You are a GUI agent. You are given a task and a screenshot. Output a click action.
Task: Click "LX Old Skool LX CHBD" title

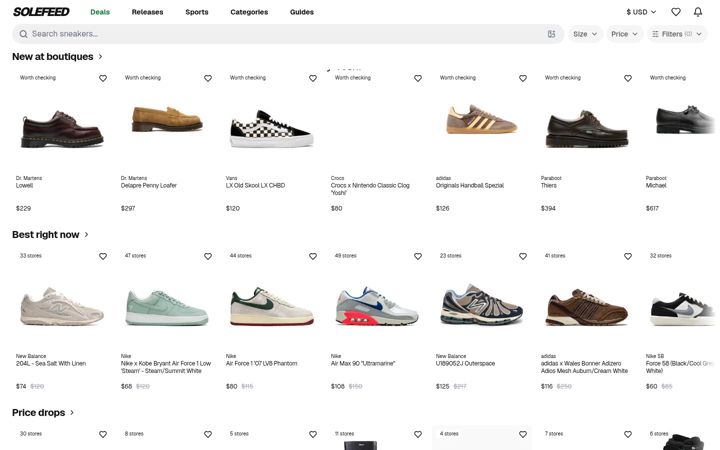coord(255,186)
